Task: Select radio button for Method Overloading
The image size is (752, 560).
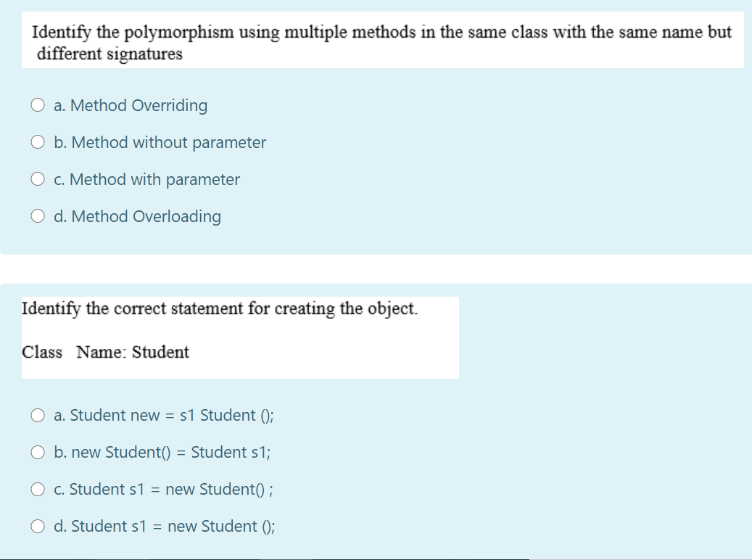Action: pyautogui.click(x=38, y=215)
